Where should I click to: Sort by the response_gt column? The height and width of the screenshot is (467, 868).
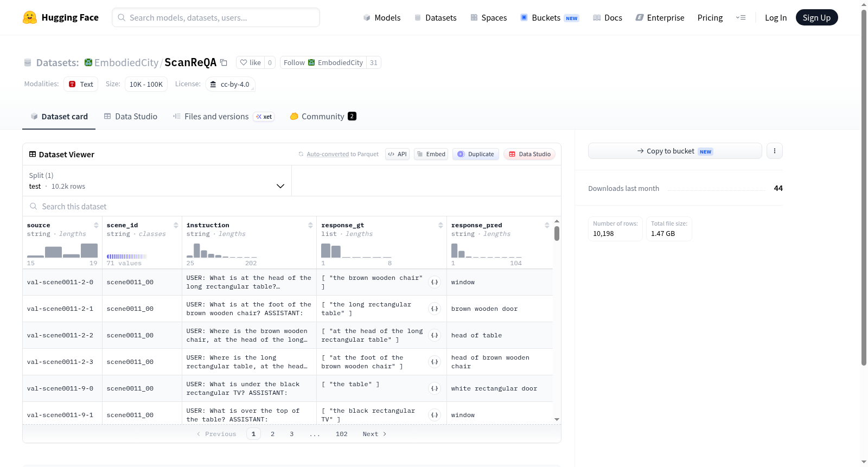(441, 225)
